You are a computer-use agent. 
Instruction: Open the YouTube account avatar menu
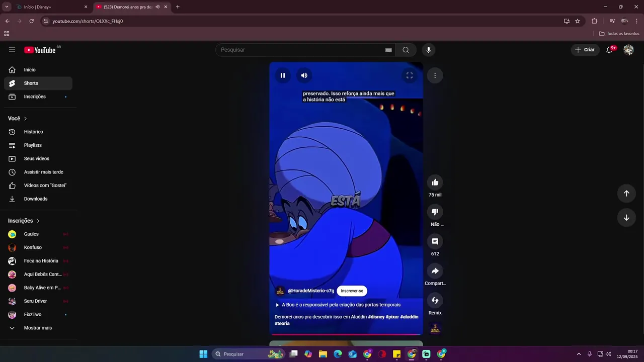pos(628,50)
